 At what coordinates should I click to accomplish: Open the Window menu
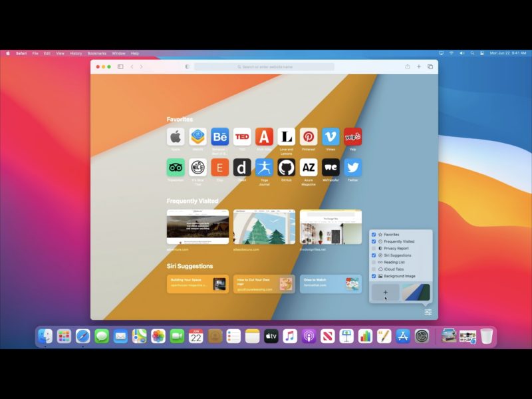pos(118,53)
